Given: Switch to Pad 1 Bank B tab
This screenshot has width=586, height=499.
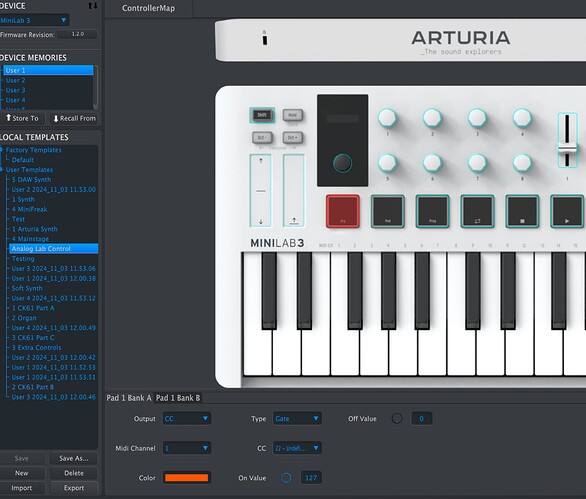Looking at the screenshot, I should [178, 398].
